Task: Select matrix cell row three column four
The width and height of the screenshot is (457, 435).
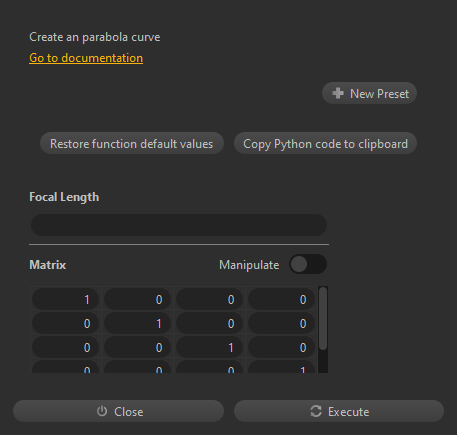Action: click(x=281, y=347)
